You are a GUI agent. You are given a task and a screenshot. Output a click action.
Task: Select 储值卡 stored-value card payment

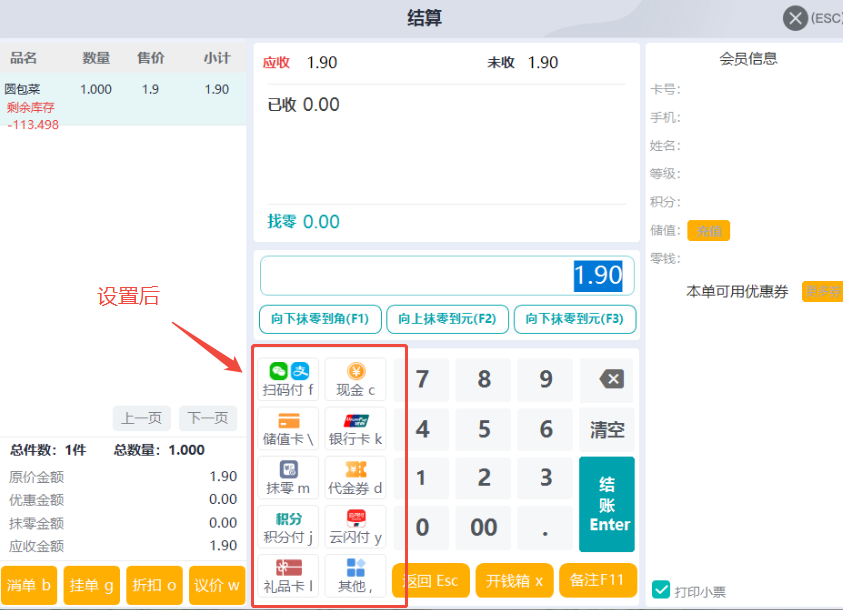click(x=288, y=428)
